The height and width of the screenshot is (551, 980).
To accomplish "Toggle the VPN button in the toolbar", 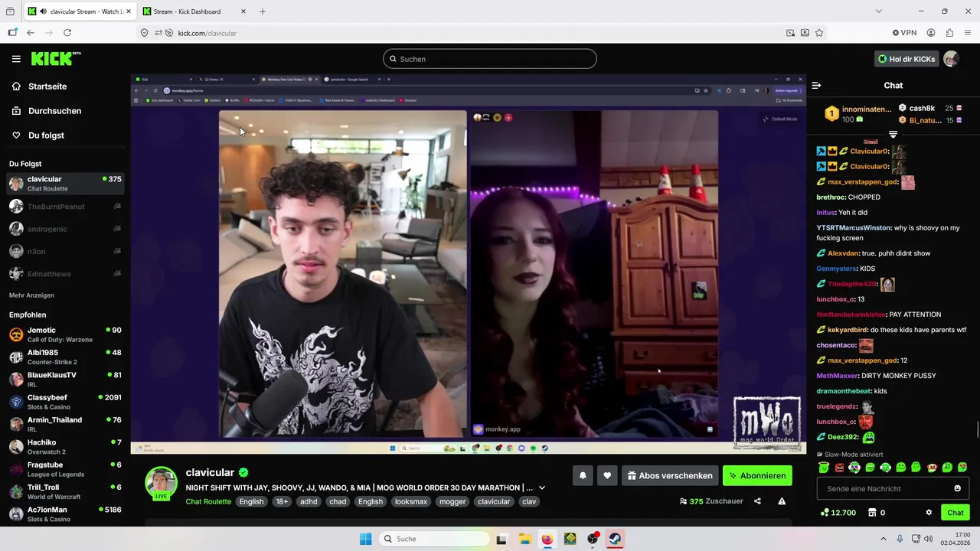I will point(904,33).
